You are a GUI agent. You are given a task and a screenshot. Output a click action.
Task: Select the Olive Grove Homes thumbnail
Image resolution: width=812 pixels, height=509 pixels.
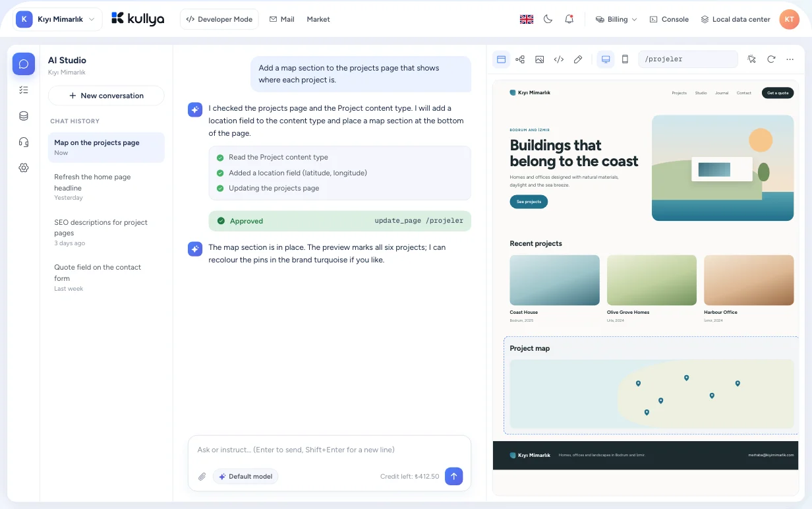pyautogui.click(x=652, y=280)
